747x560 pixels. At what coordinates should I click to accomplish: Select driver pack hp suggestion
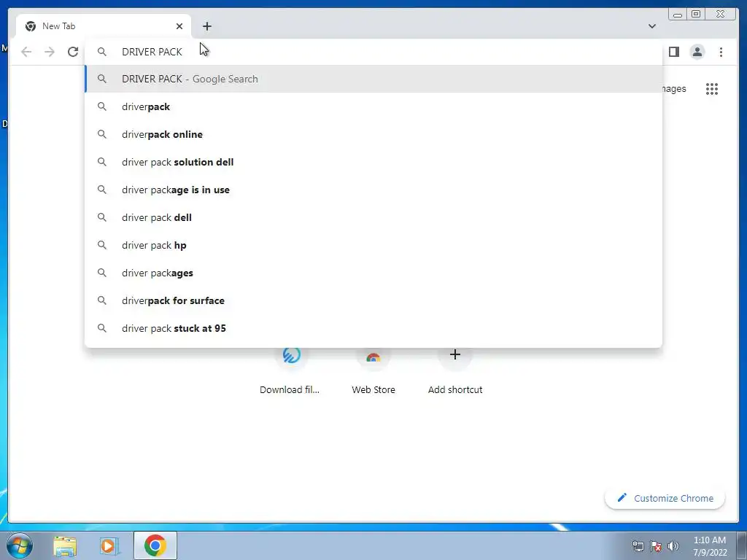(x=373, y=245)
